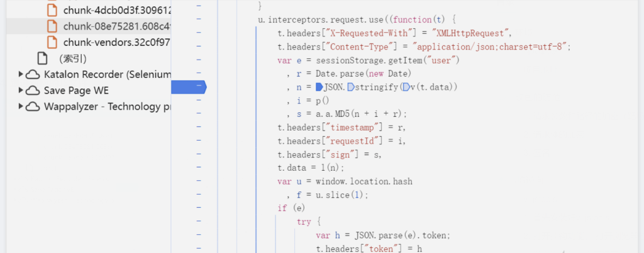644x253 pixels.
Task: Click gutter marker beside sessionStorage.getItem line
Action: coord(199,60)
